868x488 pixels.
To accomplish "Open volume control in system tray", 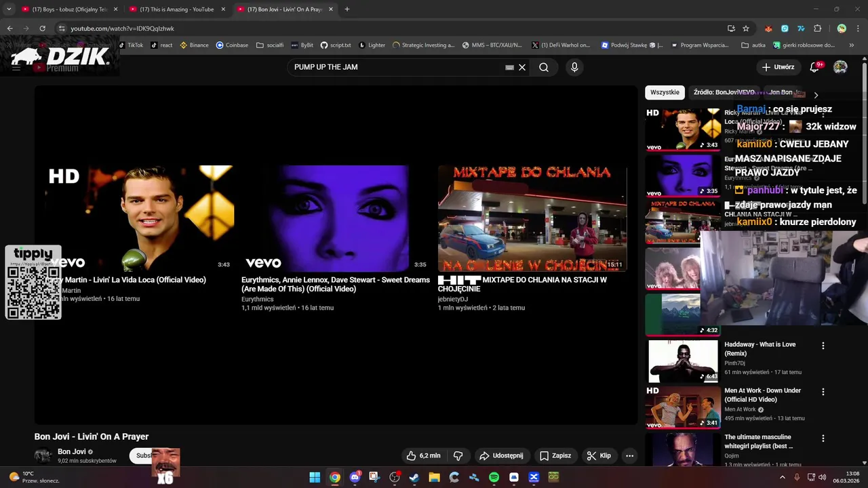I will coord(823,477).
